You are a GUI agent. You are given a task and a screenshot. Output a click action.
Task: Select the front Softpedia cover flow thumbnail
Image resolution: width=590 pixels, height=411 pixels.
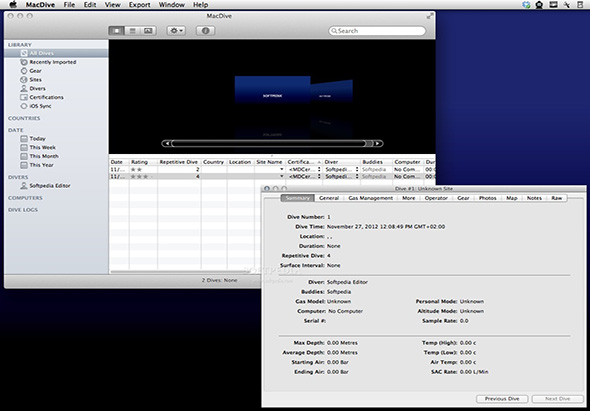[272, 90]
